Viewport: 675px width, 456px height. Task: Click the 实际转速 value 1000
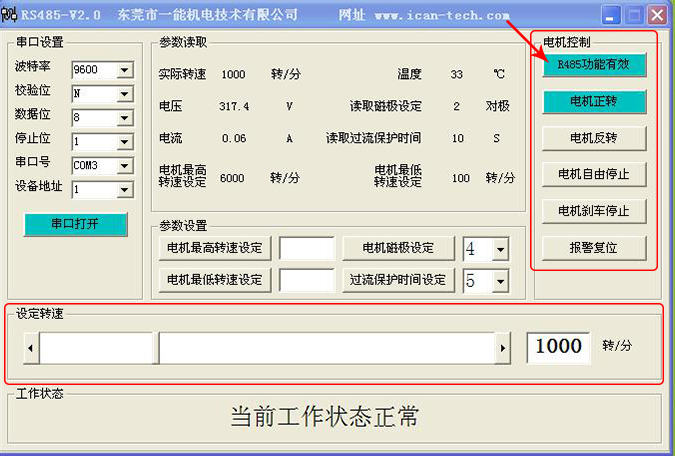[x=233, y=74]
